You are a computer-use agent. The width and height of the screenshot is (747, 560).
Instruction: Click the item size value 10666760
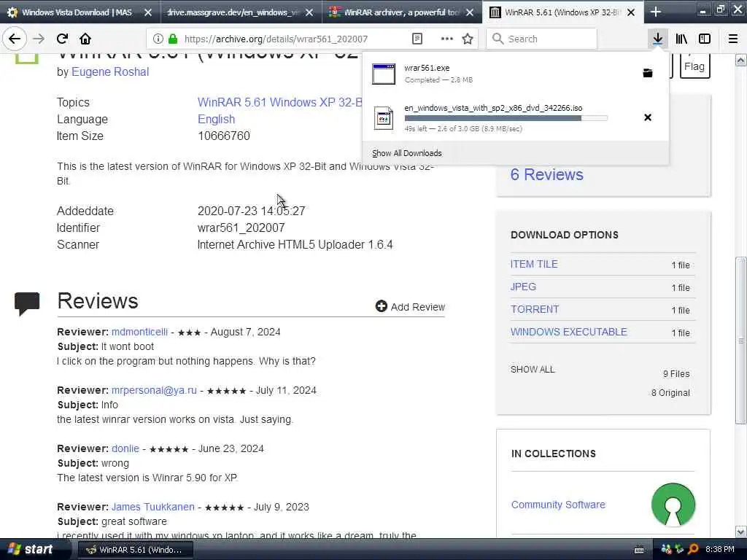point(224,136)
